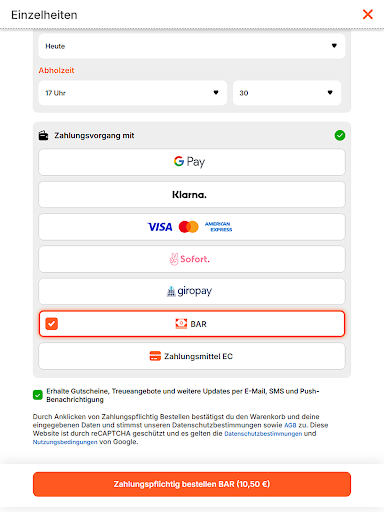Viewport: 384px width, 512px height.
Task: Open the Heute pickup day dropdown
Action: 192,46
